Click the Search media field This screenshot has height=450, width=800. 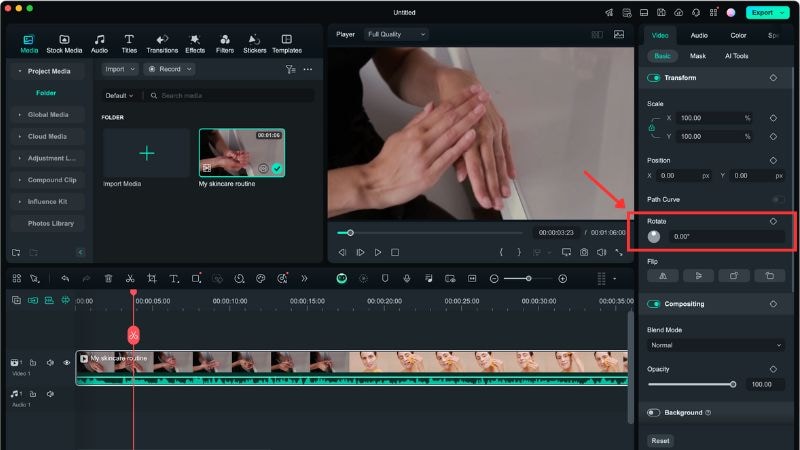click(230, 95)
